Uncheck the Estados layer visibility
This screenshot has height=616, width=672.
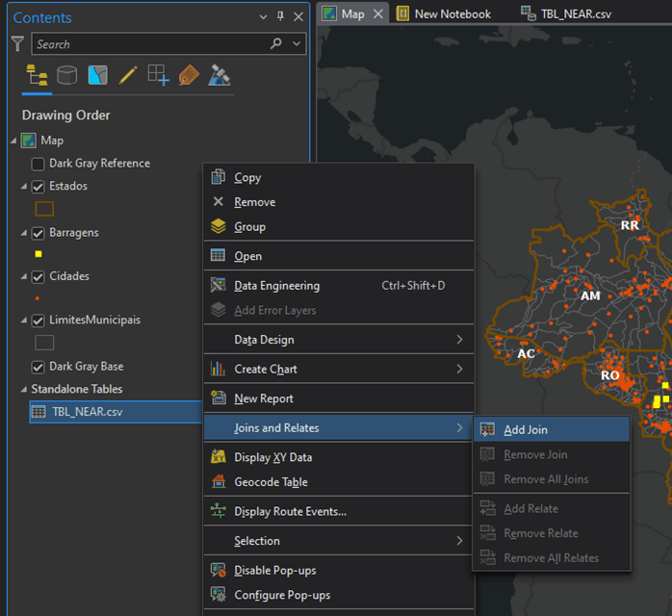click(x=39, y=187)
